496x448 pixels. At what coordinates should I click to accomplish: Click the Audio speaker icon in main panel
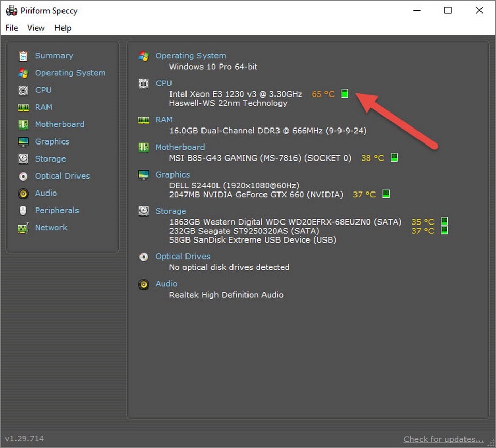144,284
